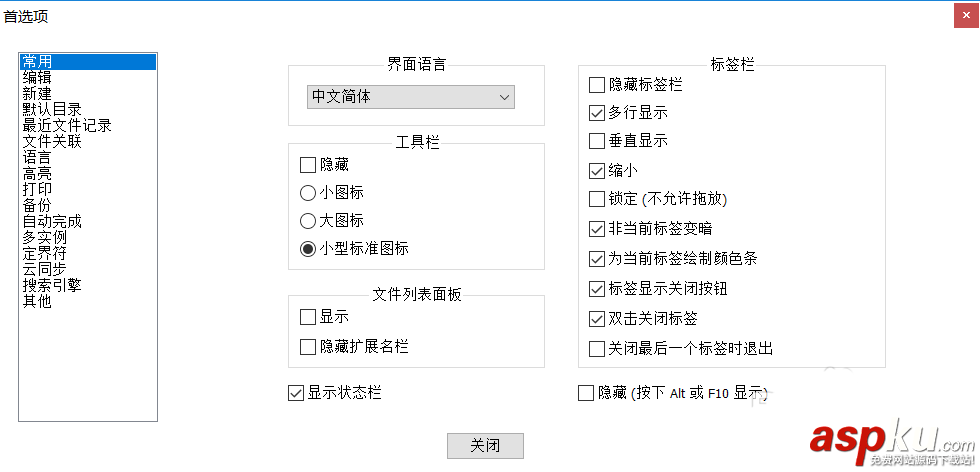Select the 大图标 radio option

coord(308,220)
